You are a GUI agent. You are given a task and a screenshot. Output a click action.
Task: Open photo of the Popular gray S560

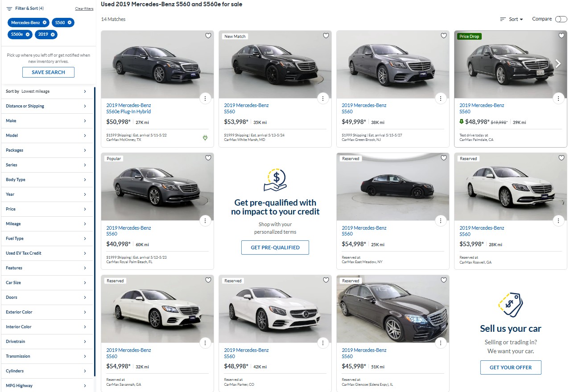pos(157,187)
